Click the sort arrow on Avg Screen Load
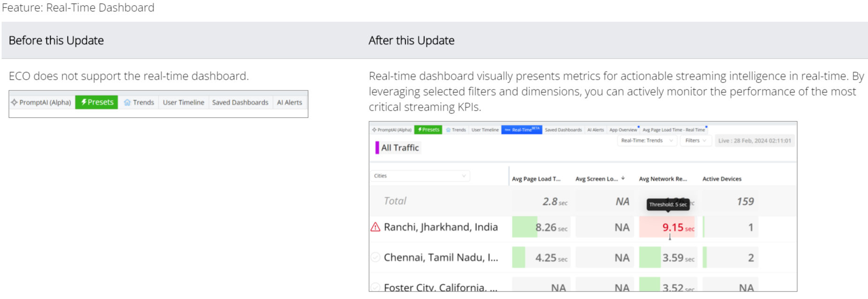Screen dimensions: 868x299 (x=623, y=179)
